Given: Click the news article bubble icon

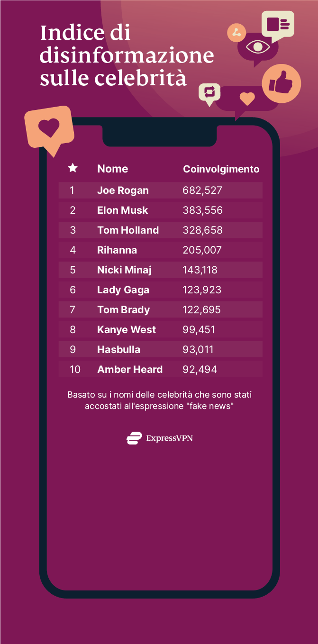Looking at the screenshot, I should point(278,24).
